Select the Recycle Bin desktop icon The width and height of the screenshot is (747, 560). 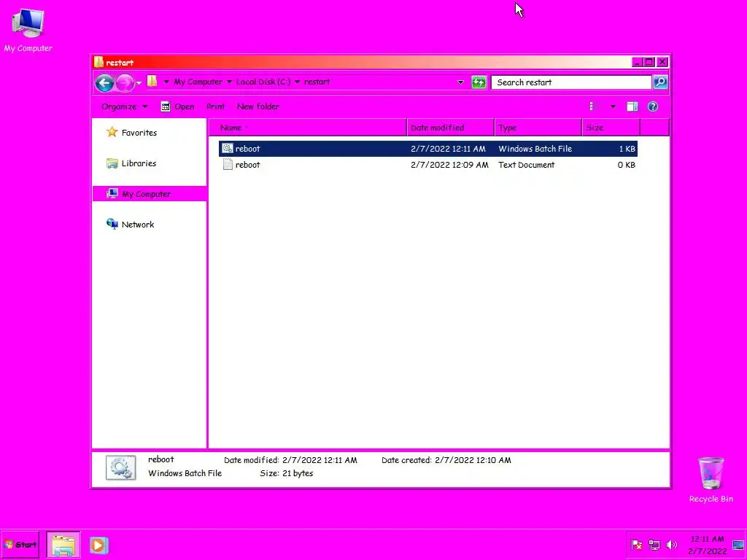[711, 480]
